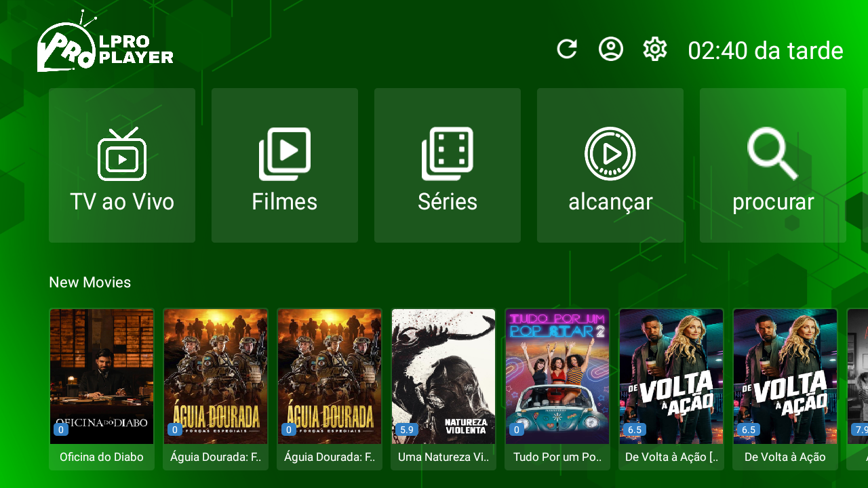Select the Filmes tile

point(285,165)
